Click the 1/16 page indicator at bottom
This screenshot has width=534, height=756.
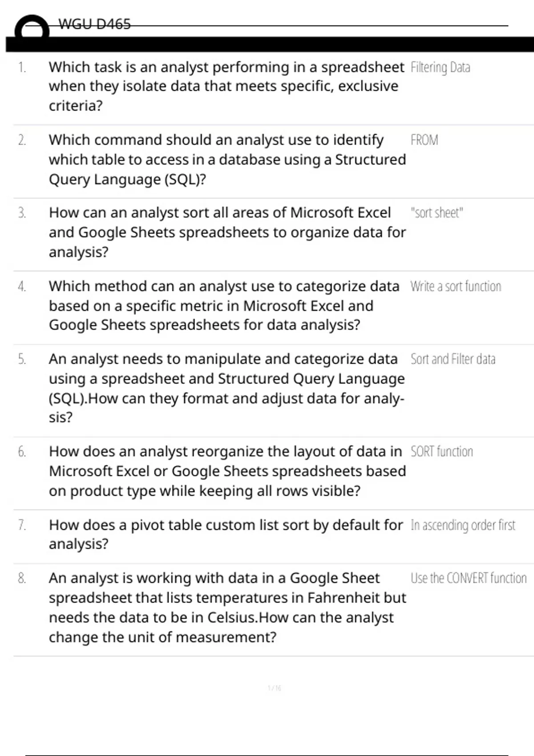pyautogui.click(x=274, y=688)
